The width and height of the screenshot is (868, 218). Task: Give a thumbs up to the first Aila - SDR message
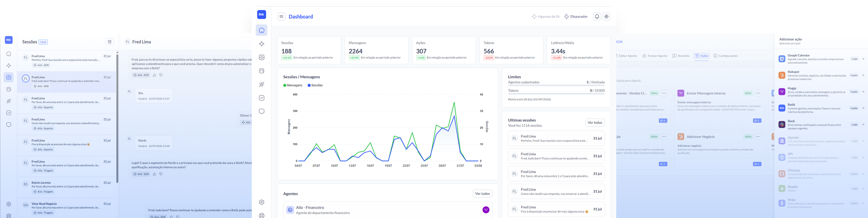pyautogui.click(x=155, y=75)
